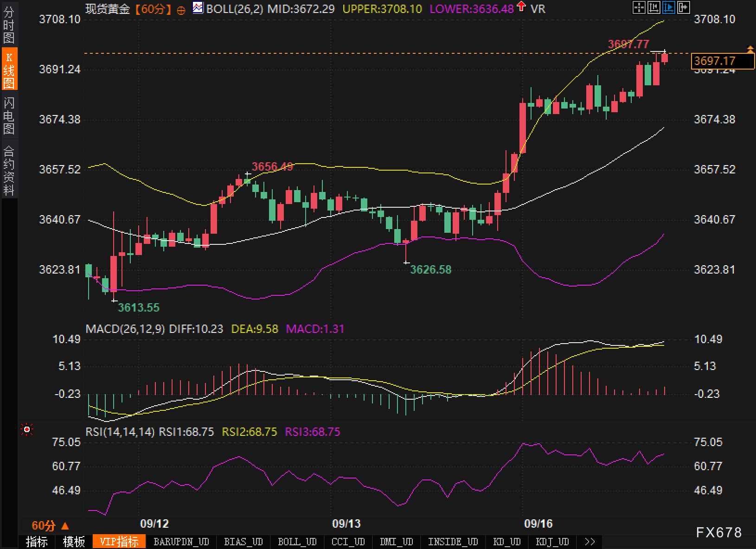Screen dimensions: 756x549
Task: Click the red up arrow next to VR
Action: point(522,7)
